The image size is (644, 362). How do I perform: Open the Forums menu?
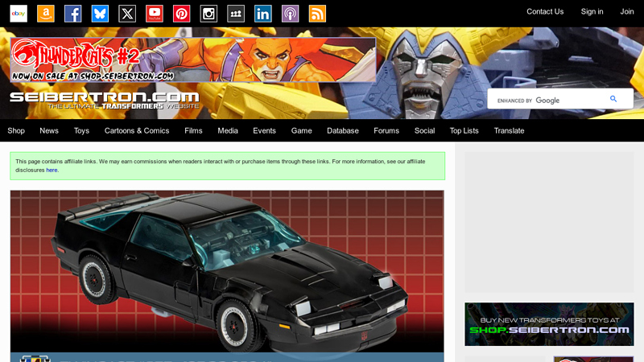[386, 130]
